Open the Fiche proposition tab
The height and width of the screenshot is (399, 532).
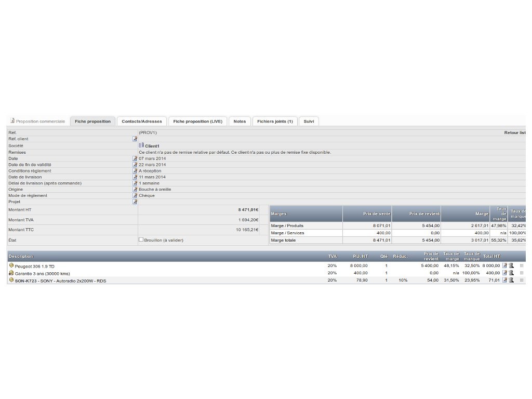tap(92, 122)
